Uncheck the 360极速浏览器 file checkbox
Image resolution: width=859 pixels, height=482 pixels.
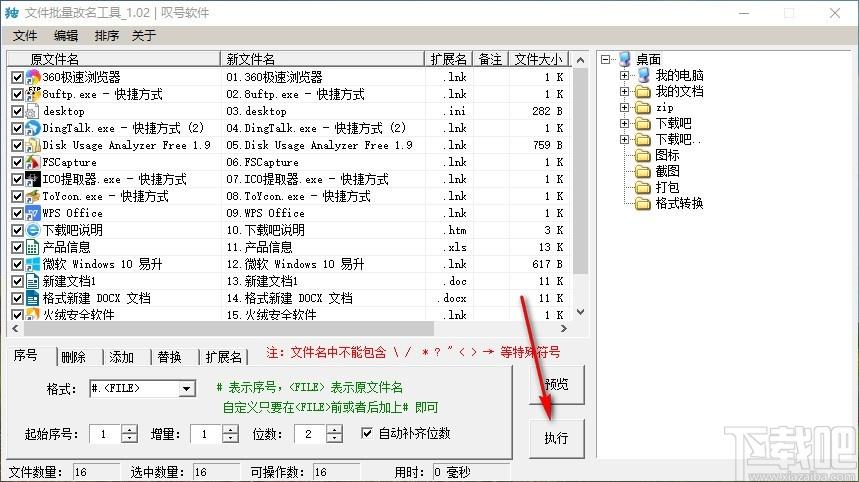pos(17,77)
